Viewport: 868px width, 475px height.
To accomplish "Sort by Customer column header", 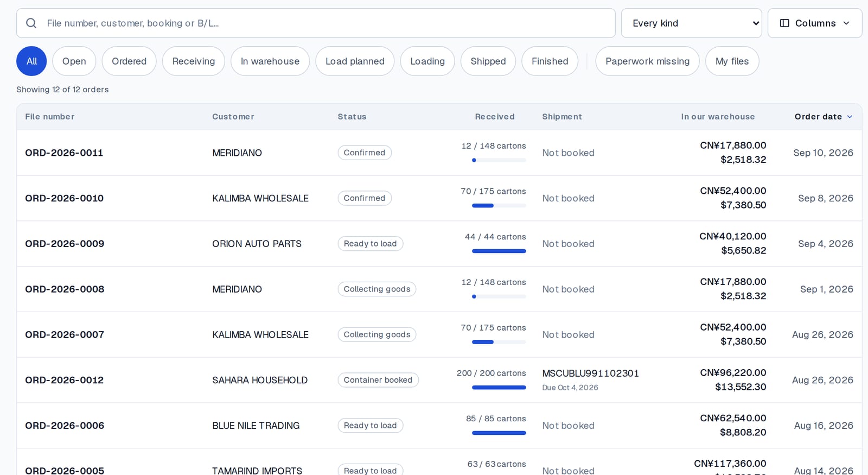I will (233, 117).
